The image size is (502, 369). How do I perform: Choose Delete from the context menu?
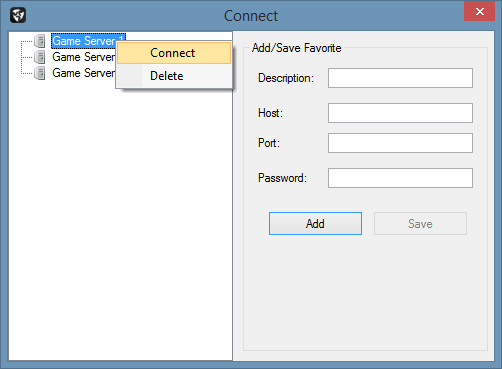coord(174,76)
